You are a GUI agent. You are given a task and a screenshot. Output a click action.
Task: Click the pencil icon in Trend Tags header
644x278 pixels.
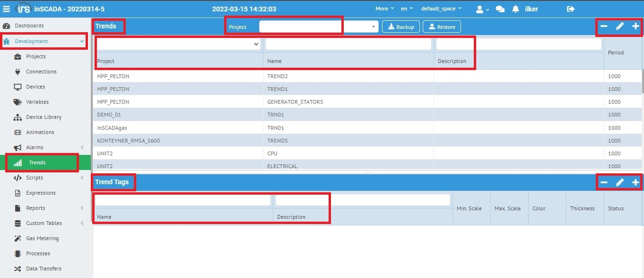619,182
